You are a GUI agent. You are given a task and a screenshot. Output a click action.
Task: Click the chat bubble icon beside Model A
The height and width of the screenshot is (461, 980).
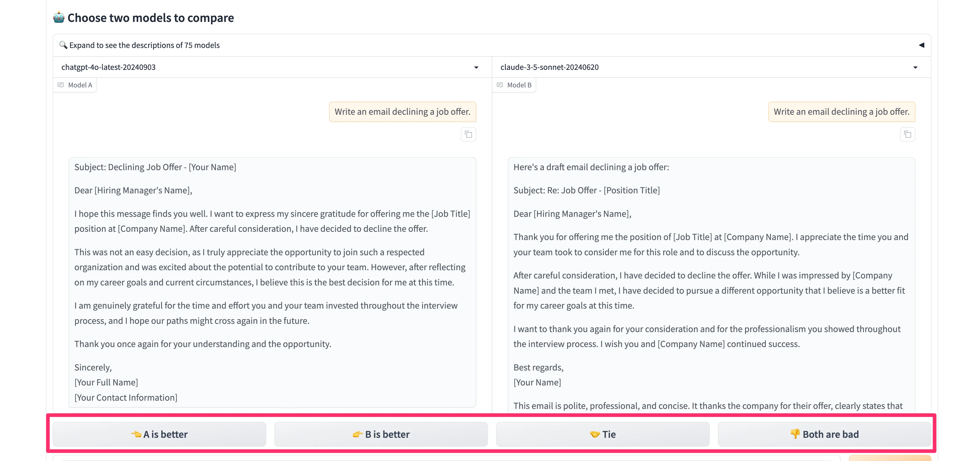pyautogui.click(x=60, y=85)
